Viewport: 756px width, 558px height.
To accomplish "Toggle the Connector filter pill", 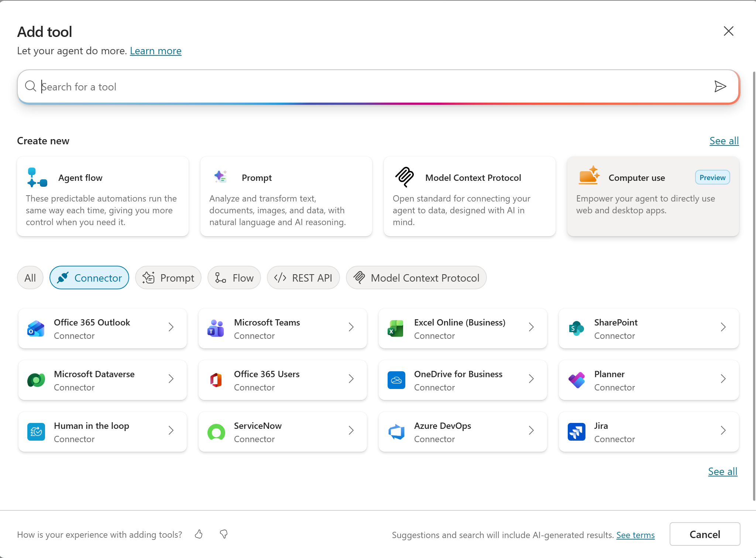I will point(89,278).
